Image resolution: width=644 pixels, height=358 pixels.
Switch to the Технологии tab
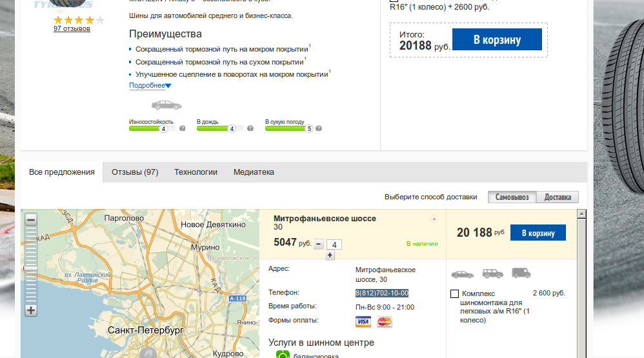coord(196,172)
